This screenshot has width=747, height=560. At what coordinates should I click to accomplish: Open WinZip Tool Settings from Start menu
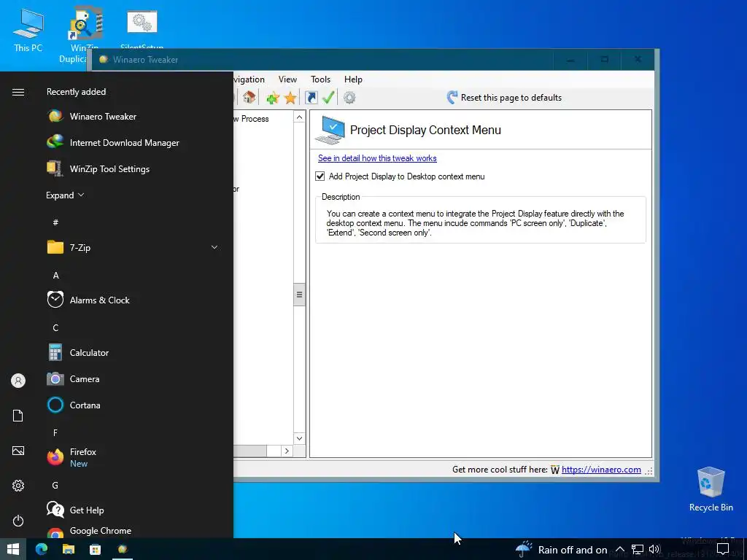click(x=133, y=168)
